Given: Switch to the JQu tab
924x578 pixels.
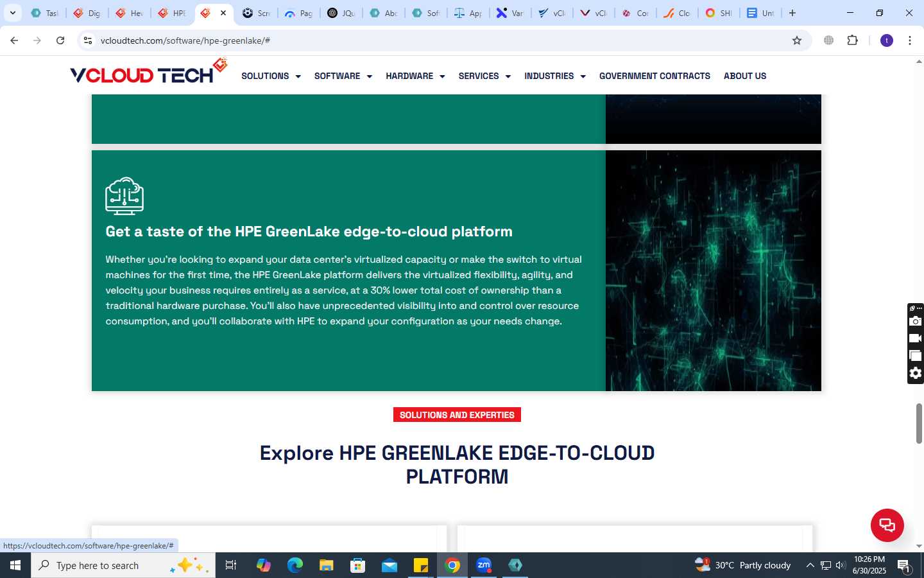Looking at the screenshot, I should (x=341, y=13).
